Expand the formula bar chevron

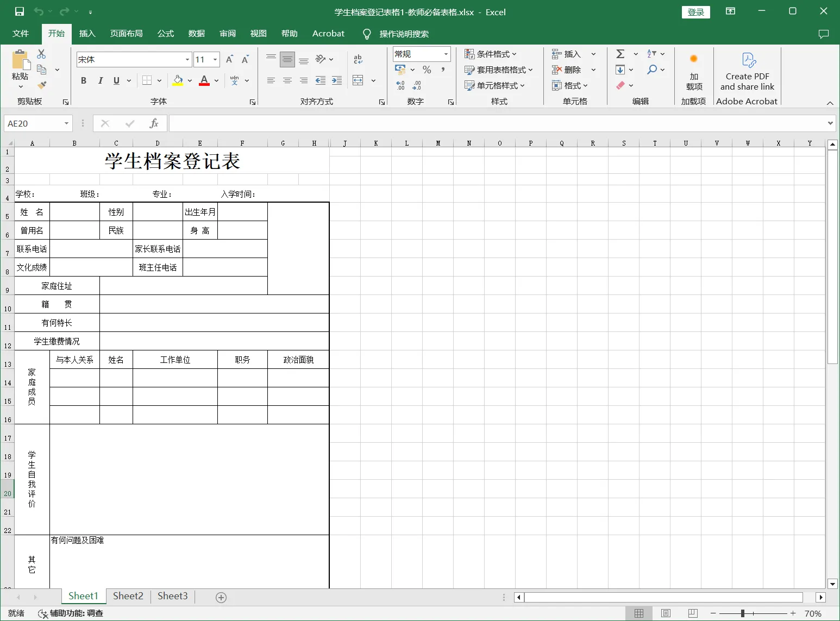click(830, 123)
